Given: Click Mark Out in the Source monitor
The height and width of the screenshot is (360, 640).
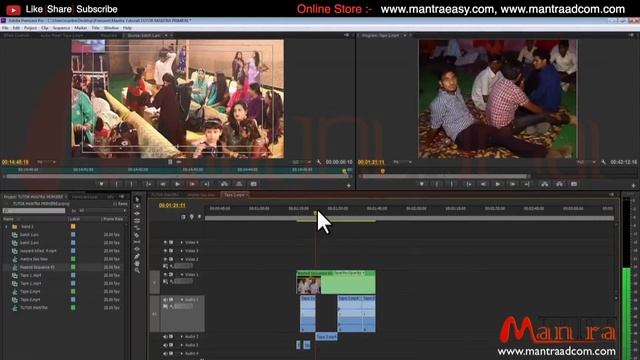Looking at the screenshot, I should [x=131, y=184].
